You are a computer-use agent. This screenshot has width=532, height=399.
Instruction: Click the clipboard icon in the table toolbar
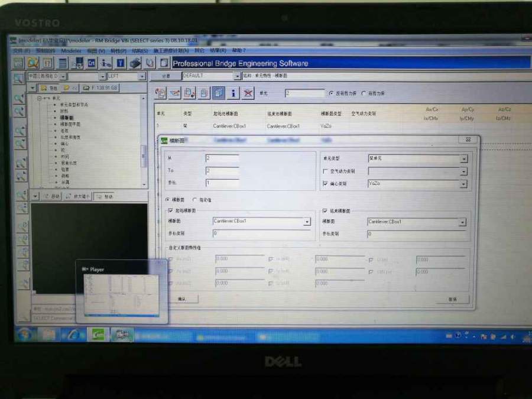tap(204, 93)
